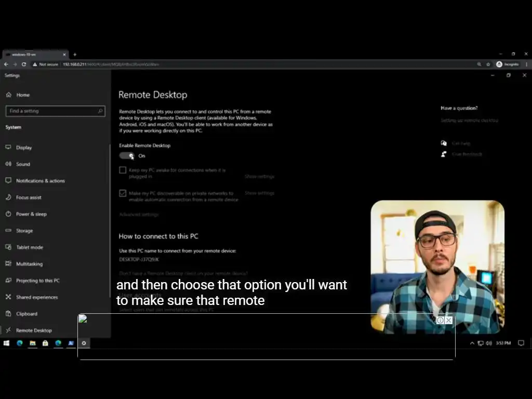
Task: Open Sound settings
Action: 18,164
